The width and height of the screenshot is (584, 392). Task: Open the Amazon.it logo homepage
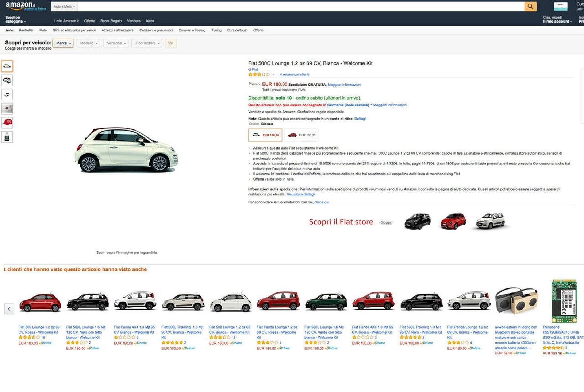point(20,5)
